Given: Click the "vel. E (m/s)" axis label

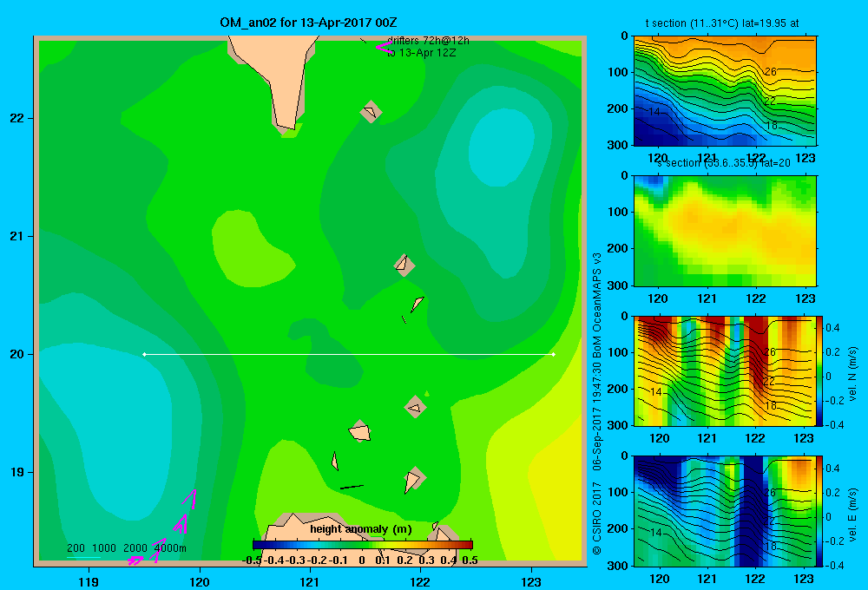Looking at the screenshot, I should (852, 515).
